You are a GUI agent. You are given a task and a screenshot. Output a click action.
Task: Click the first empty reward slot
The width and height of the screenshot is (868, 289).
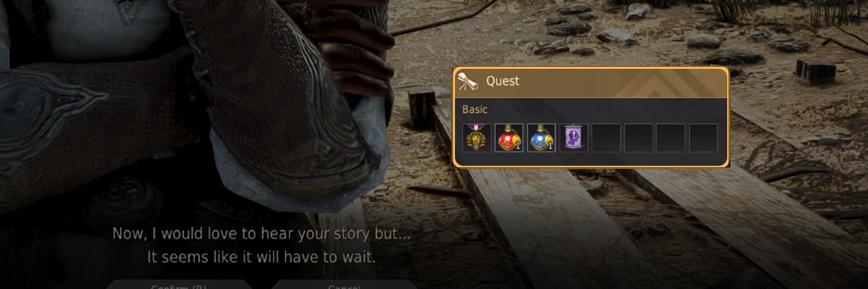(606, 138)
